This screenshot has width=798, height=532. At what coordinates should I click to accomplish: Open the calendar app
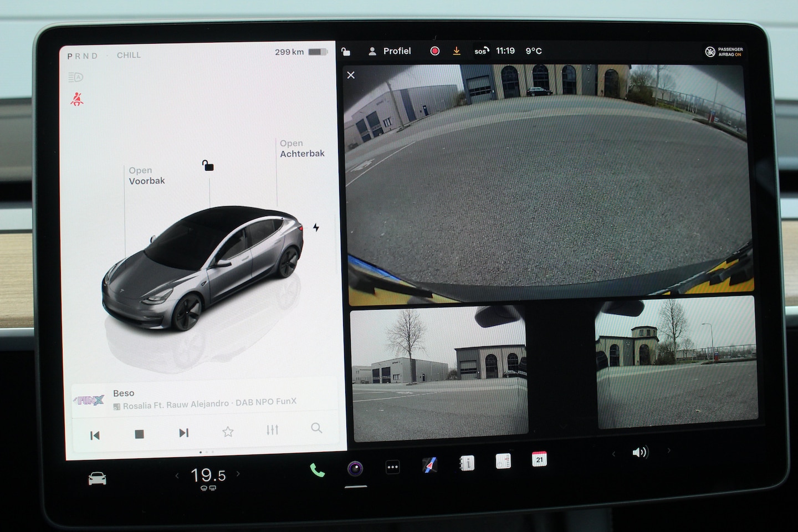539,459
